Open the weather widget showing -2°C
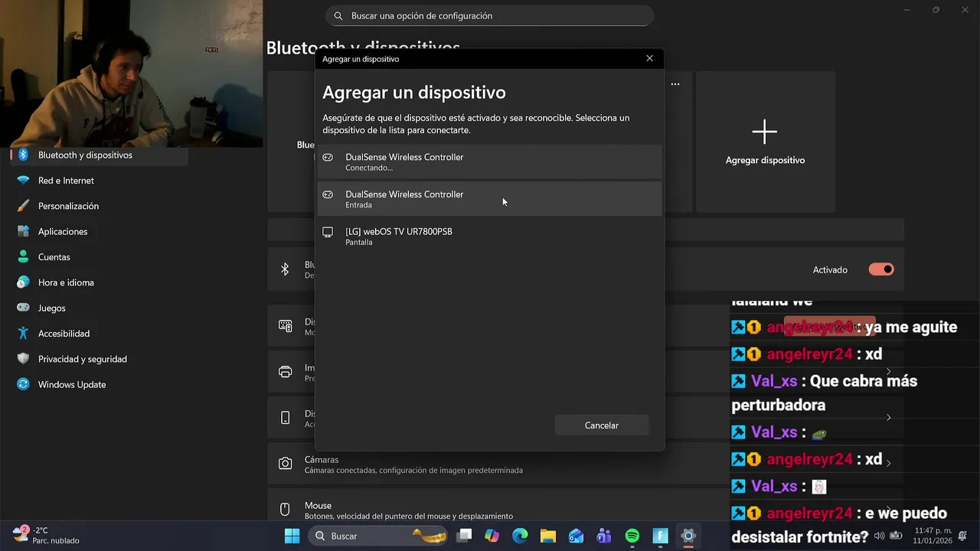 tap(46, 535)
